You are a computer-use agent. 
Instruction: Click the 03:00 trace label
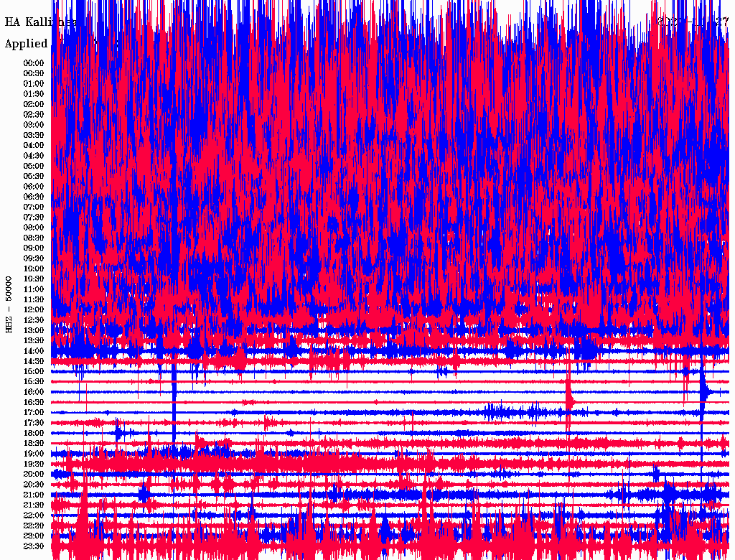34,125
